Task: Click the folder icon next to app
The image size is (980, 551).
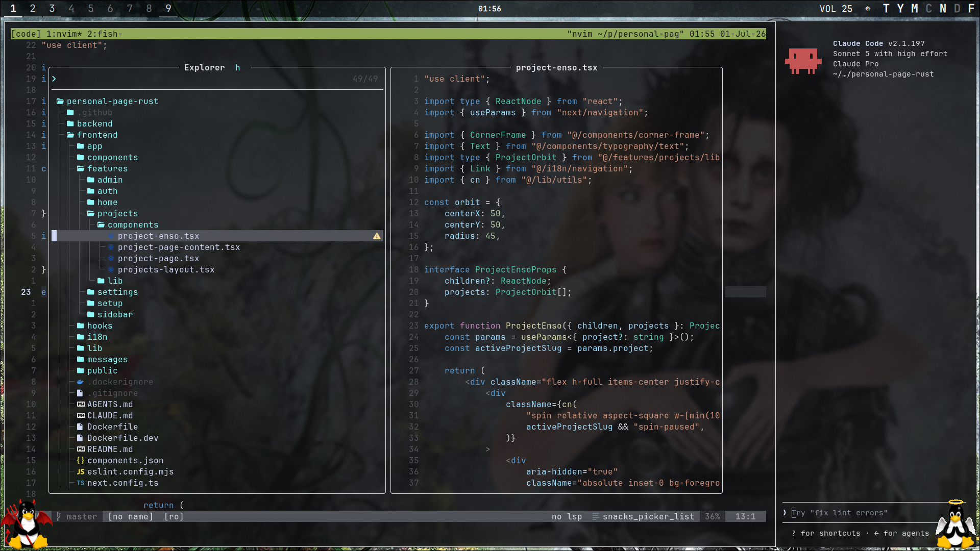Action: point(81,146)
